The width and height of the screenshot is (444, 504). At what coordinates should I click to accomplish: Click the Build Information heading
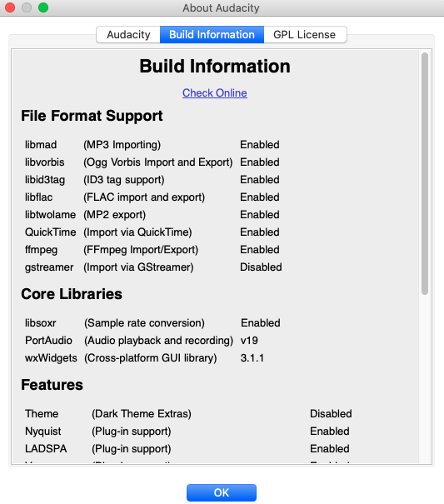(215, 66)
